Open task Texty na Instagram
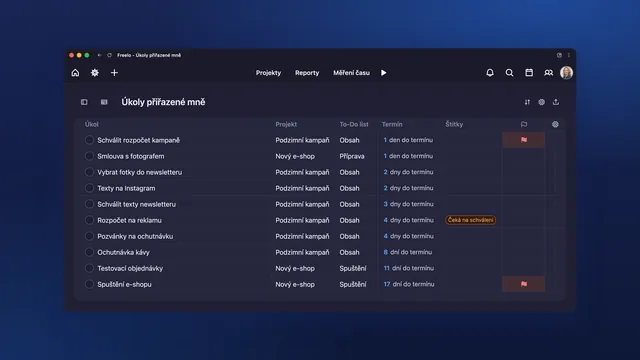 [x=126, y=188]
